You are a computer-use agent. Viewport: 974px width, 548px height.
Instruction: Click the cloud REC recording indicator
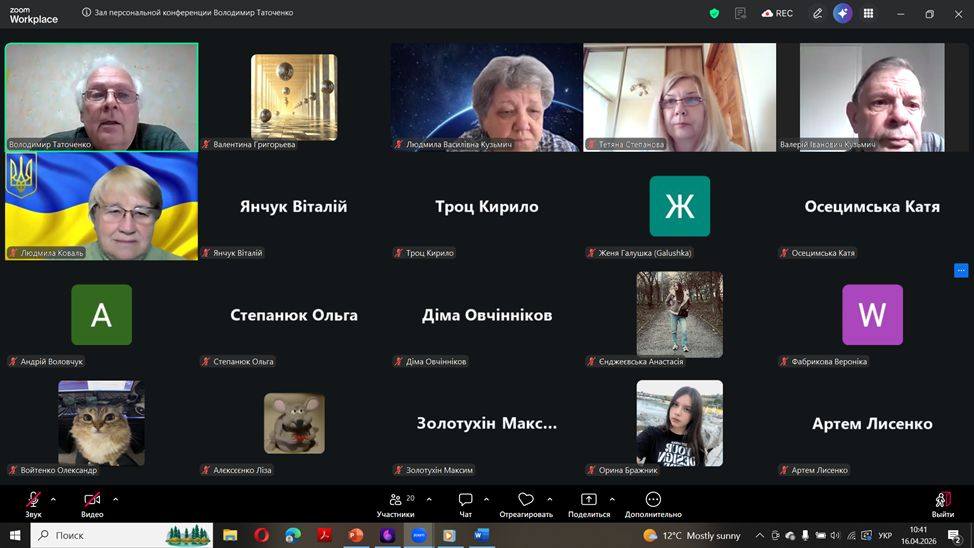777,13
